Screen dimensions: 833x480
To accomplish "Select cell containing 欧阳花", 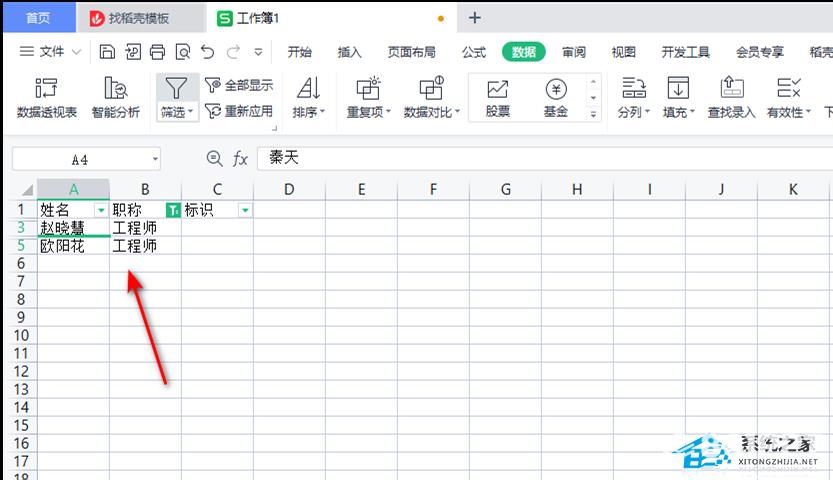I will pos(73,246).
